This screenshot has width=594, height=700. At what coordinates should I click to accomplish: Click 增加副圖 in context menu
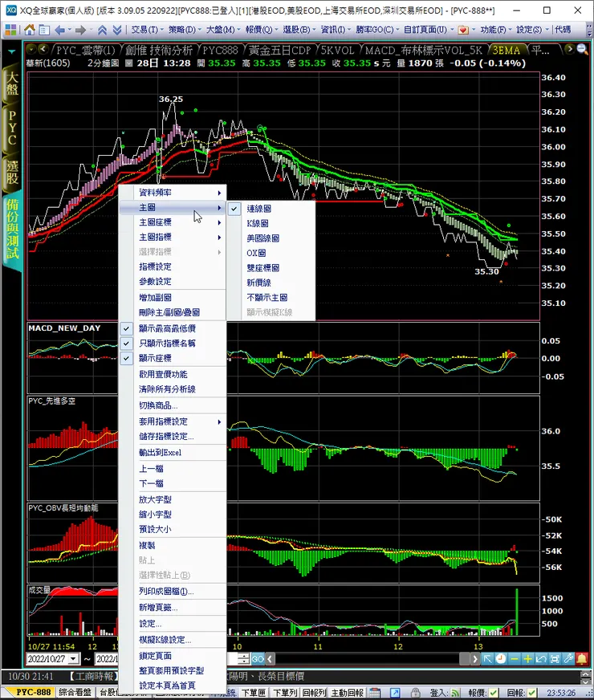173,297
